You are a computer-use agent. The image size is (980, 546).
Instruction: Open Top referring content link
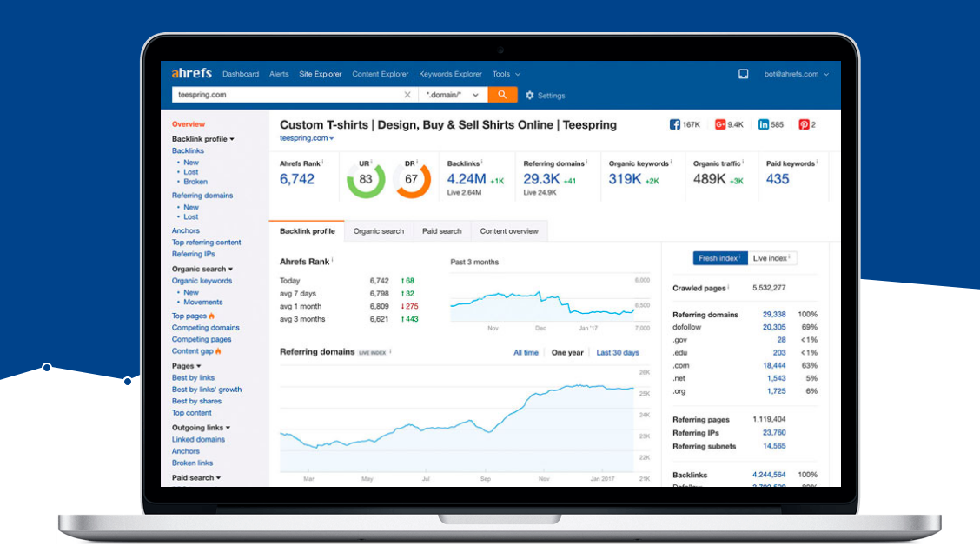[206, 242]
